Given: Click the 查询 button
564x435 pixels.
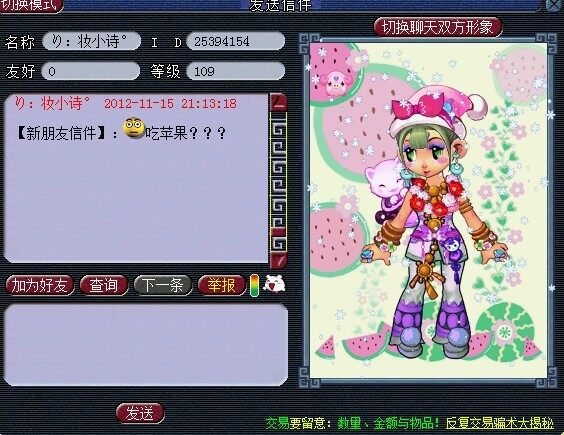Looking at the screenshot, I should pos(104,285).
